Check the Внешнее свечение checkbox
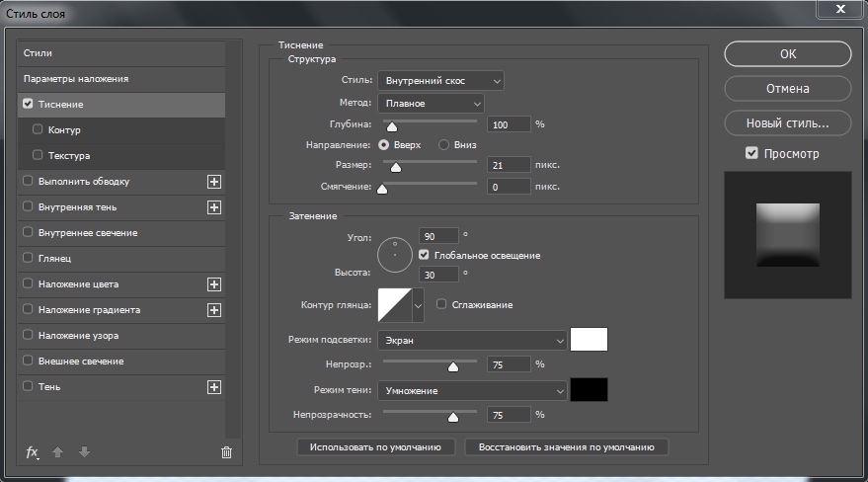The height and width of the screenshot is (482, 868). [x=28, y=361]
